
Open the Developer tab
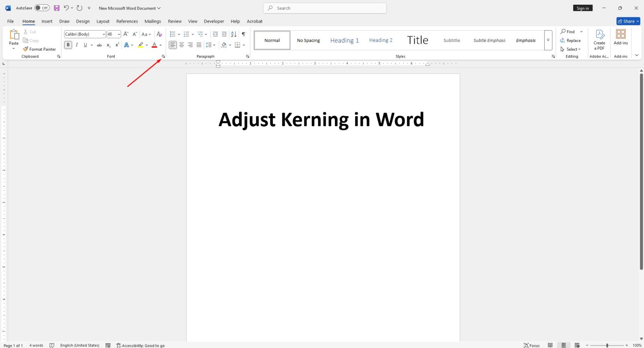click(214, 21)
